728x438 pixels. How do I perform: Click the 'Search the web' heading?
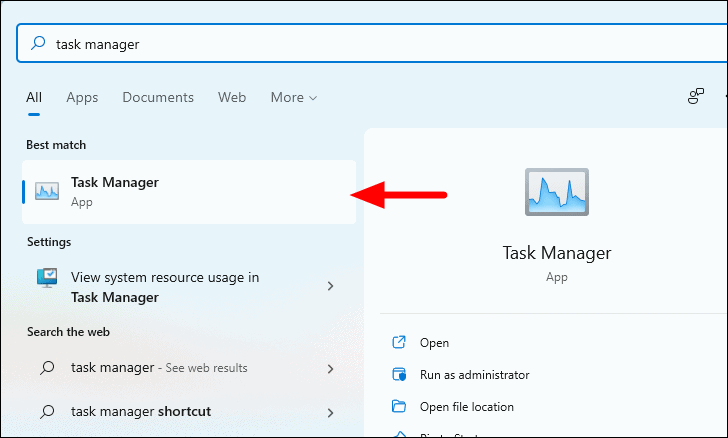tap(68, 332)
